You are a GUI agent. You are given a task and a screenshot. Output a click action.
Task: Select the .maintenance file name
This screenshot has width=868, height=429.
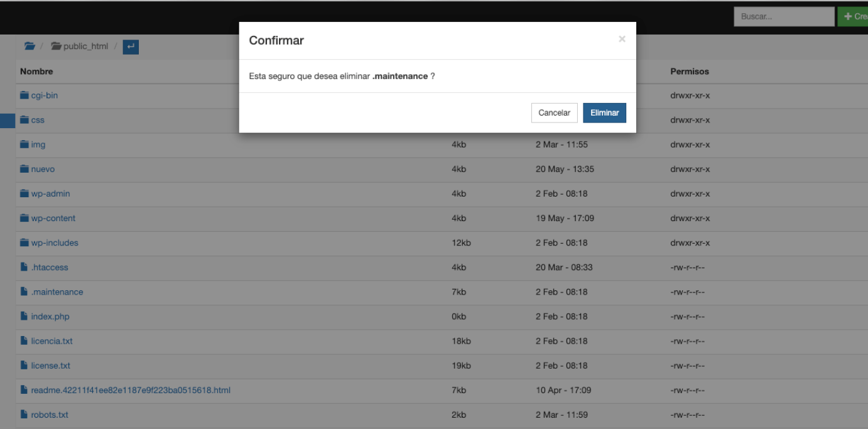click(57, 292)
